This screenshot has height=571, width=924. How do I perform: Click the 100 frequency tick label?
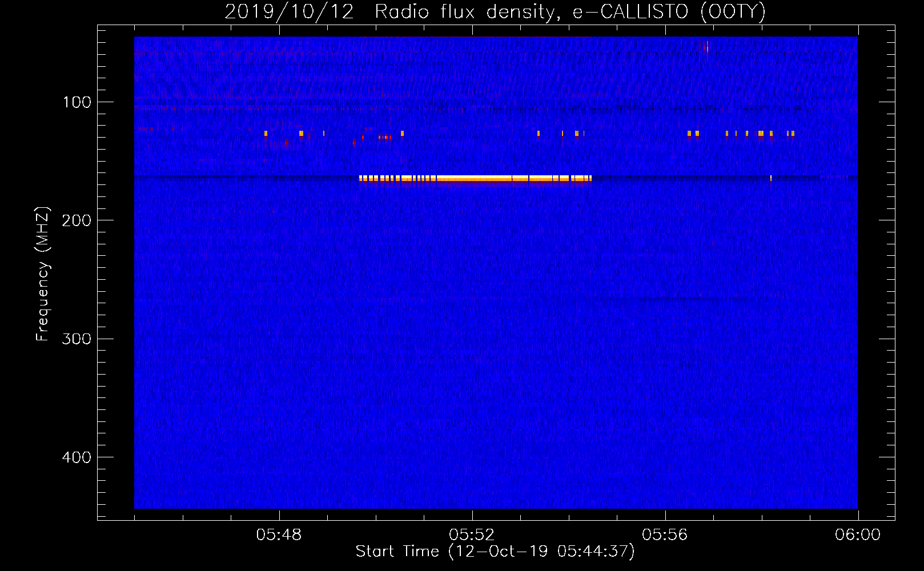pos(77,102)
